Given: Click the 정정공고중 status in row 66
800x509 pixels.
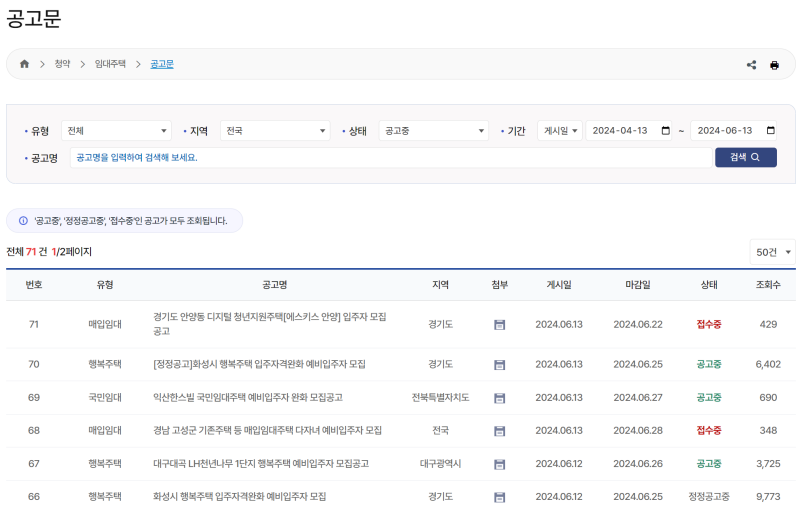Looking at the screenshot, I should (x=709, y=496).
